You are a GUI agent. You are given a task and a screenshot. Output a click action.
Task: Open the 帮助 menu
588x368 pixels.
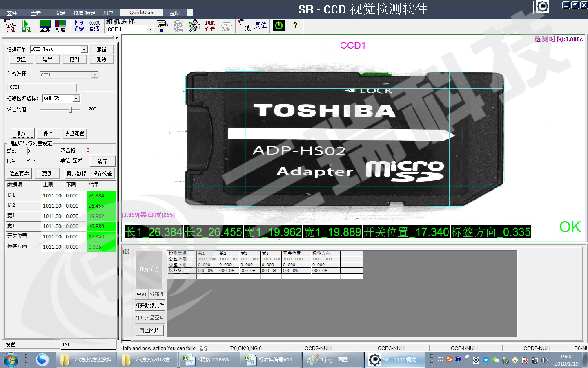[x=175, y=13]
